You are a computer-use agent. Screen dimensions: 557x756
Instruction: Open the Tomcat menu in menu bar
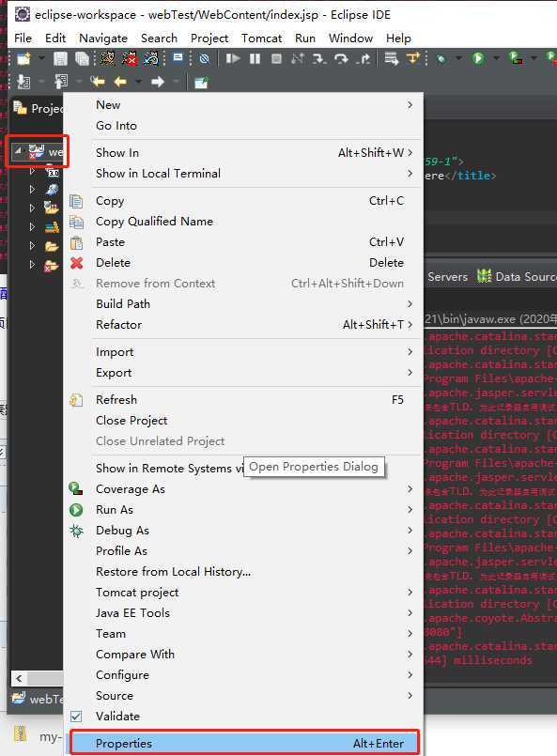(261, 39)
